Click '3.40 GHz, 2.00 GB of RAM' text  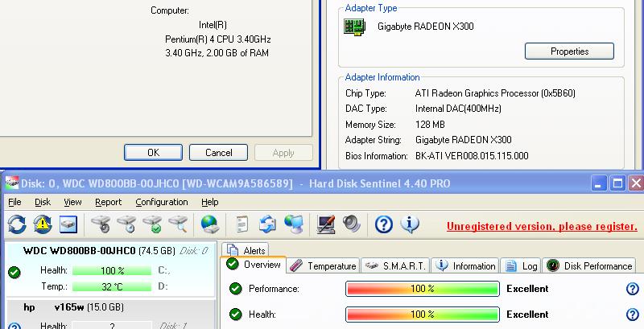pos(217,53)
